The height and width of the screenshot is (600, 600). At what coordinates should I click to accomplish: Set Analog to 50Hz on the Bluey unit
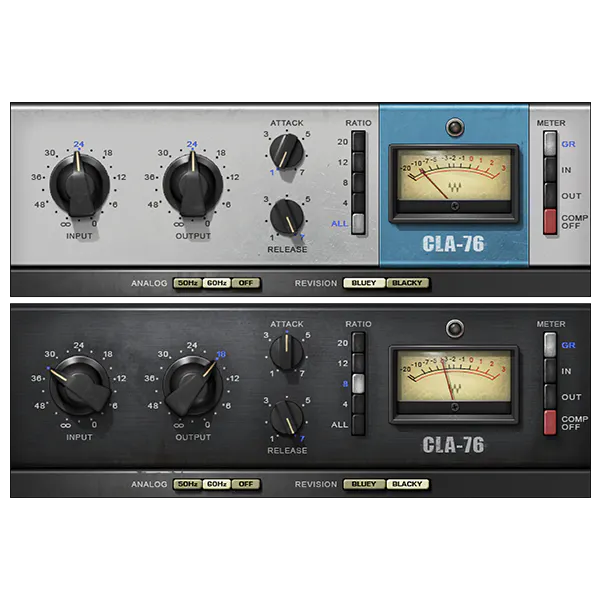tap(188, 283)
